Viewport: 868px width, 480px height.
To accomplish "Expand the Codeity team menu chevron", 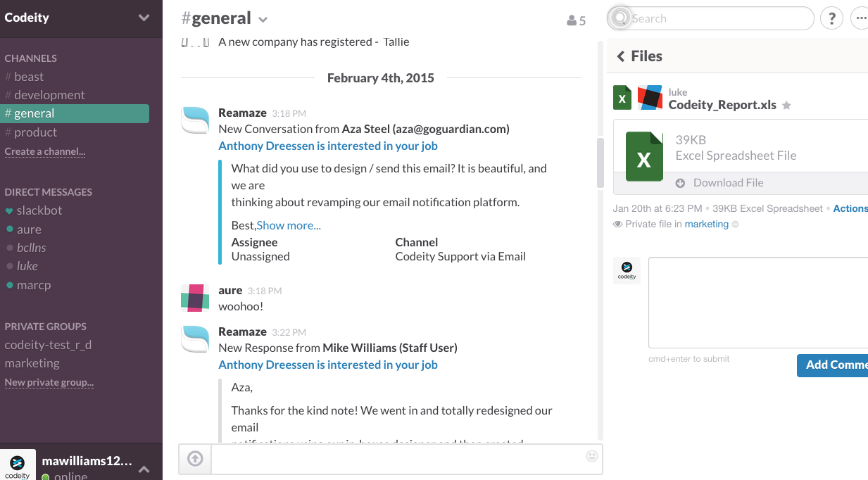I will [144, 18].
